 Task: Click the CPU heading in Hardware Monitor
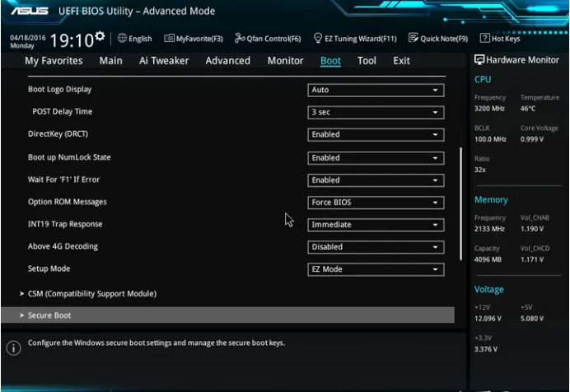coord(483,79)
